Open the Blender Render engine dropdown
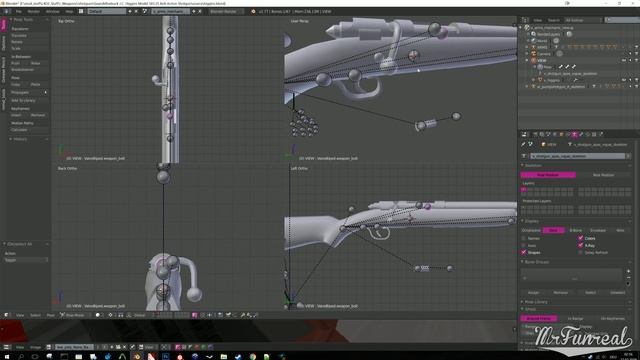The width and height of the screenshot is (640, 360). pyautogui.click(x=225, y=11)
